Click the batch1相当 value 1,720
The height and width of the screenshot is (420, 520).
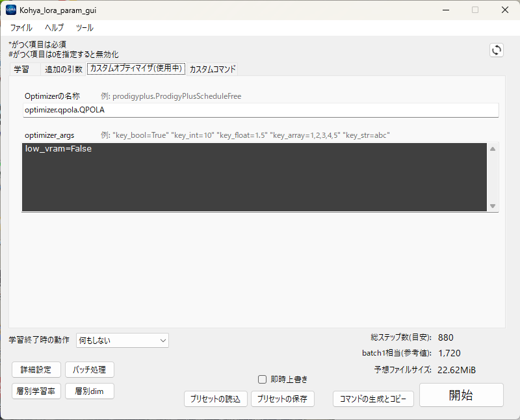(x=449, y=353)
